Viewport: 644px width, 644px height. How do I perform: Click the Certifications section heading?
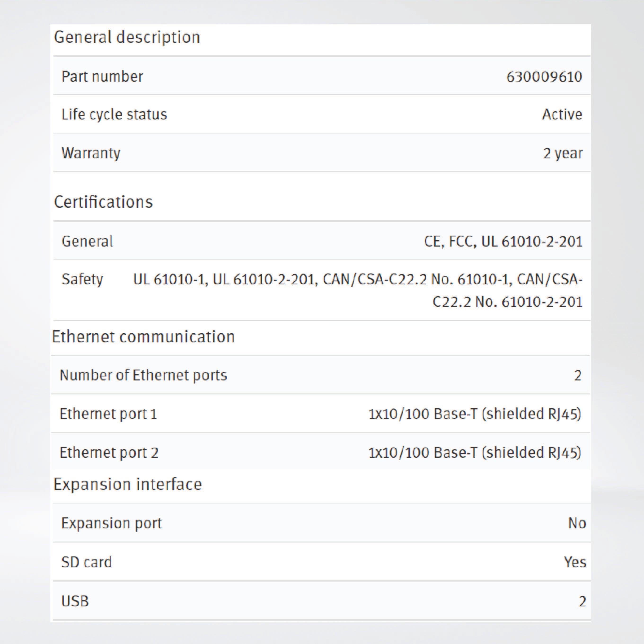(103, 202)
